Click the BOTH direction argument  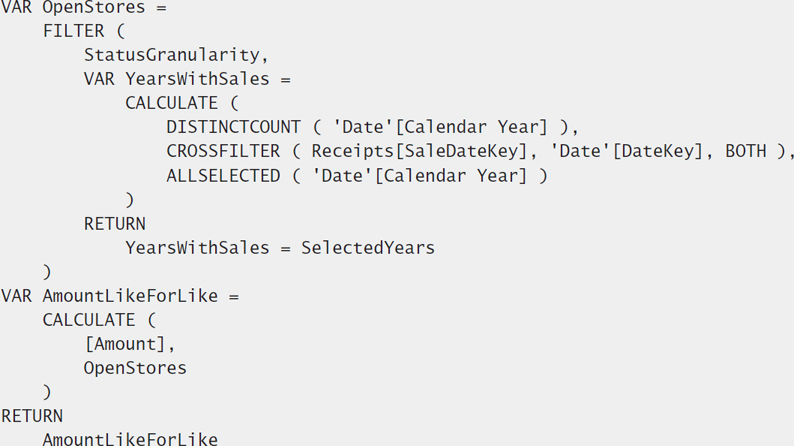tap(746, 151)
